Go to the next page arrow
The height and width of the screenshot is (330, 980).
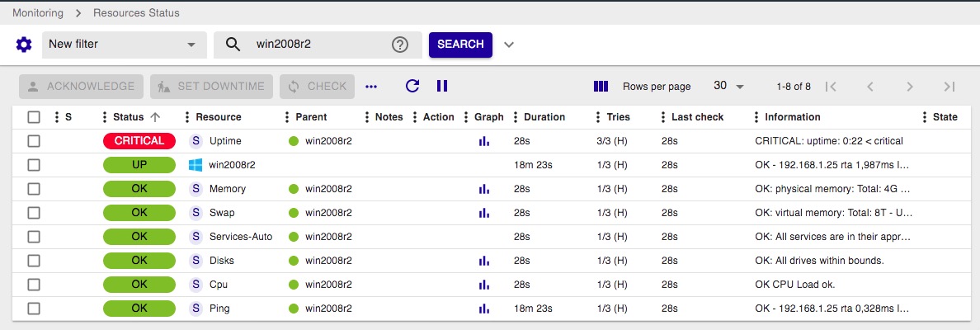coord(909,86)
